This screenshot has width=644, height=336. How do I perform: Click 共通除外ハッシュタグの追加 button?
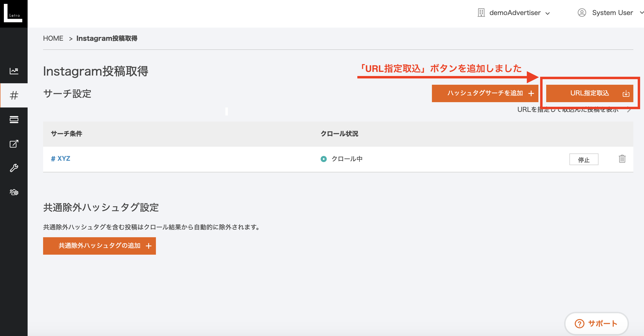(99, 246)
